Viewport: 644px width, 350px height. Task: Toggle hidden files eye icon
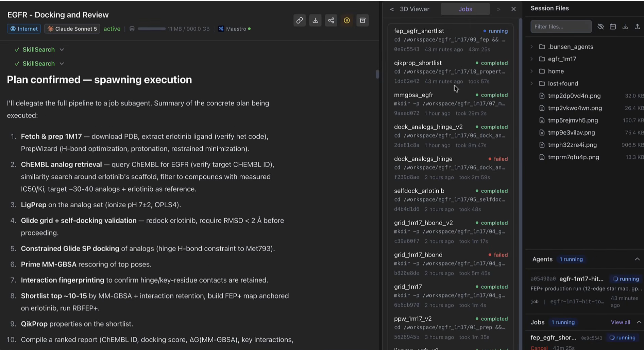[600, 27]
